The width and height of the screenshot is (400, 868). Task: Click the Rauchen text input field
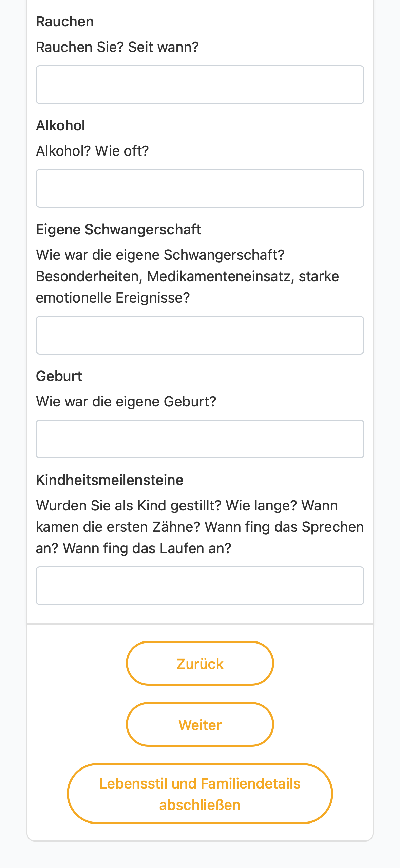[200, 85]
